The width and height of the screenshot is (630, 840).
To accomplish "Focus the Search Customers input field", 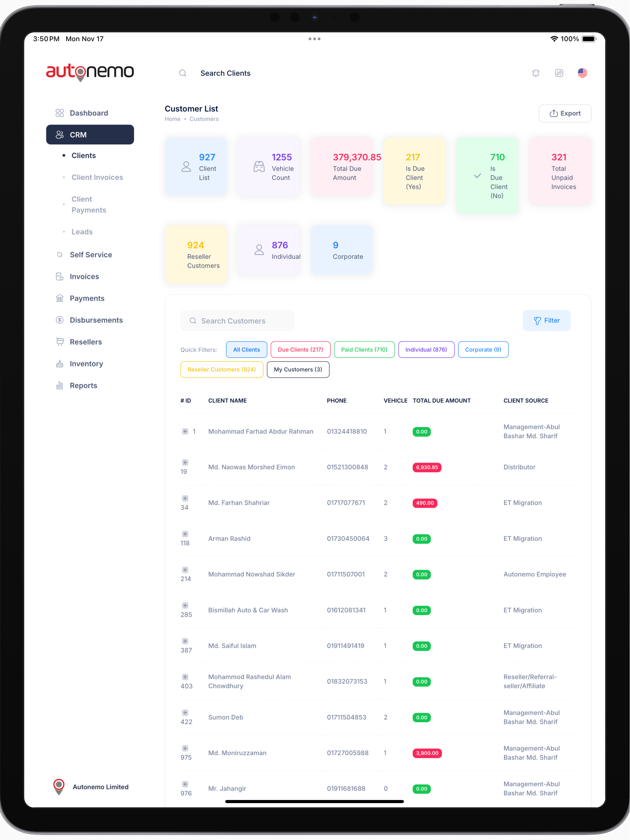I will click(237, 321).
